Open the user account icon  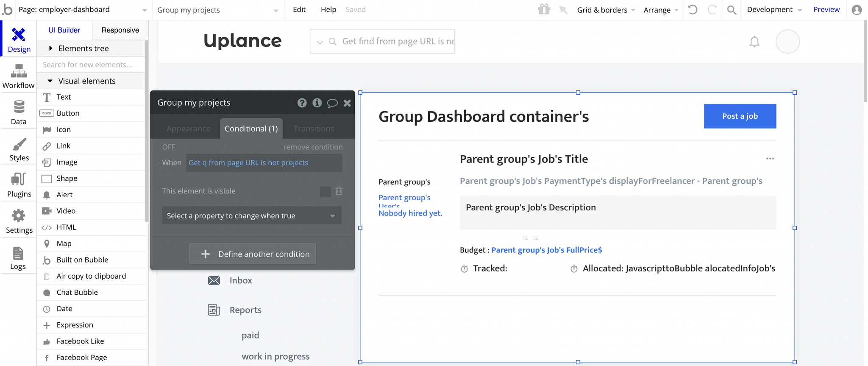[x=857, y=10]
